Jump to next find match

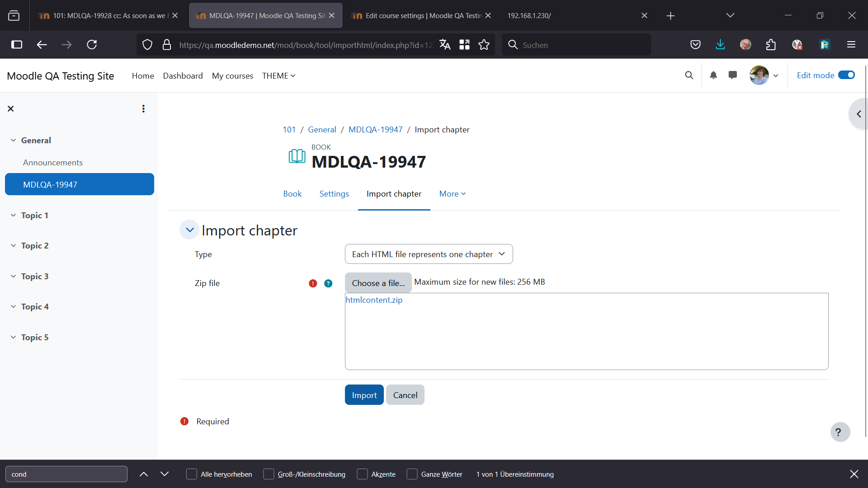(x=165, y=474)
